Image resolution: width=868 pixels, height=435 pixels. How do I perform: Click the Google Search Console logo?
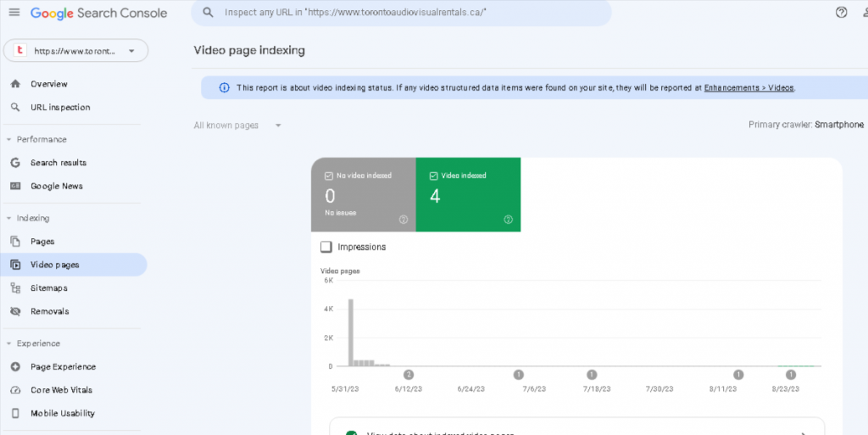coord(98,13)
